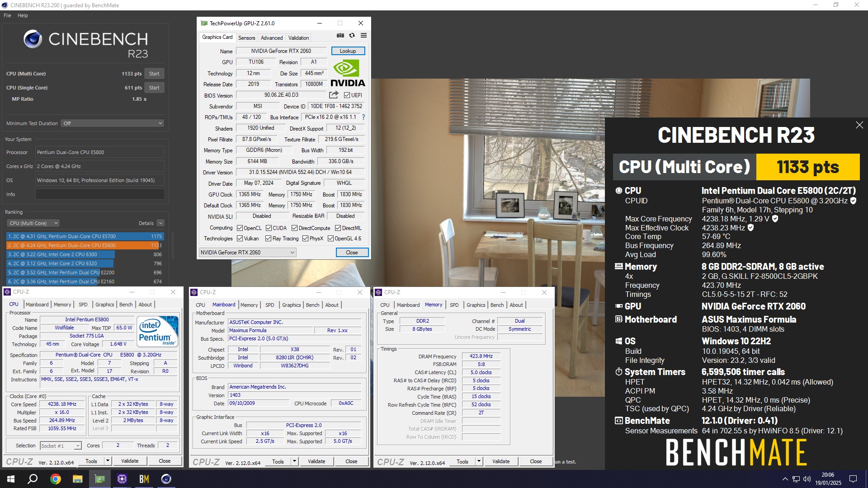This screenshot has height=488, width=868.
Task: Open File Explorer from the taskbar
Action: [77, 479]
